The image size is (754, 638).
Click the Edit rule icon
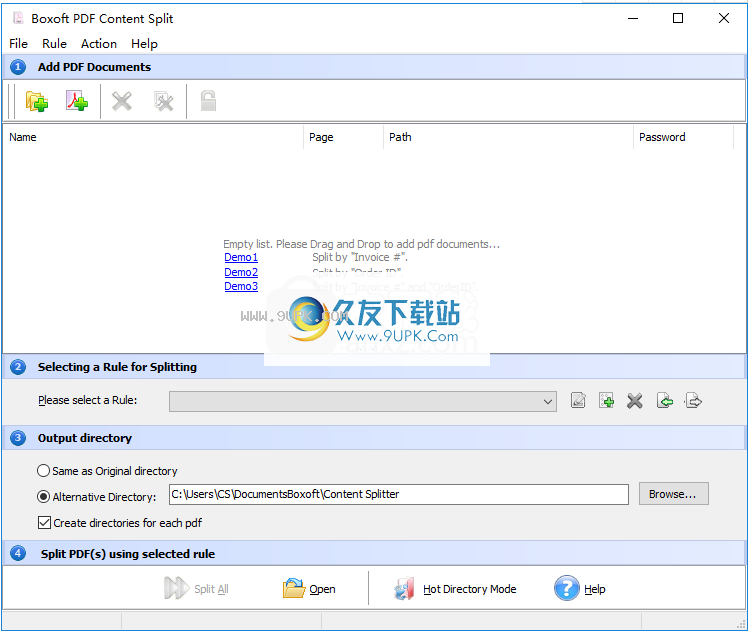point(578,400)
